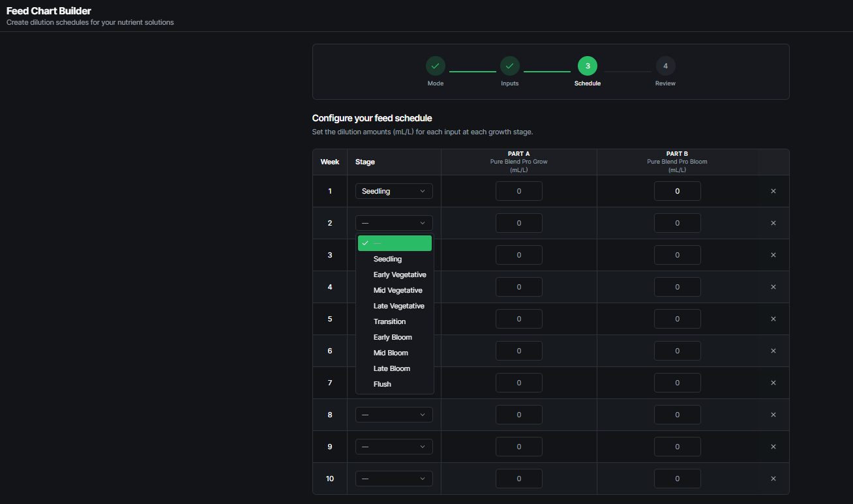Open the week 9 stage dropdown
The width and height of the screenshot is (853, 504).
tap(394, 447)
